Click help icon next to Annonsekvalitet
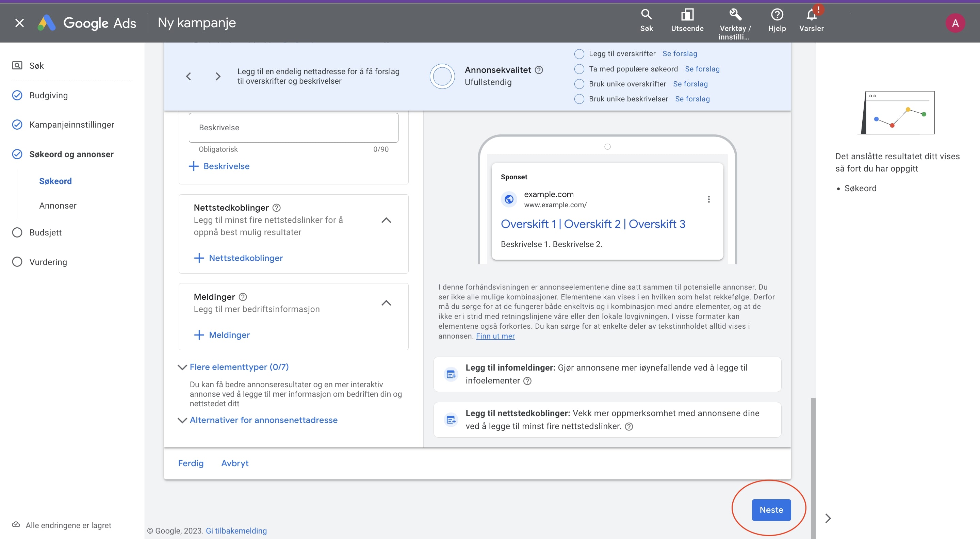The height and width of the screenshot is (539, 980). [x=539, y=70]
